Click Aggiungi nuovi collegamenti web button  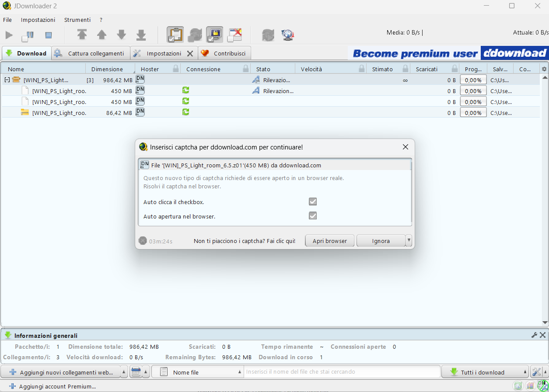[x=61, y=372]
